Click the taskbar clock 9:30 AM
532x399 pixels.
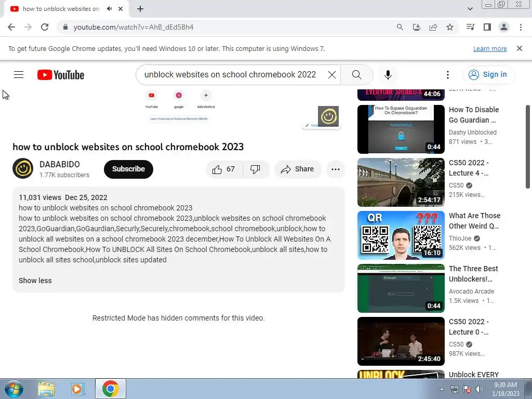[x=506, y=389]
